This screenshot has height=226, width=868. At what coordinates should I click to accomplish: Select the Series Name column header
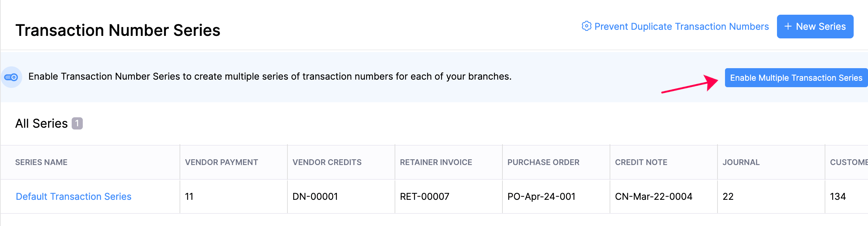click(x=41, y=162)
